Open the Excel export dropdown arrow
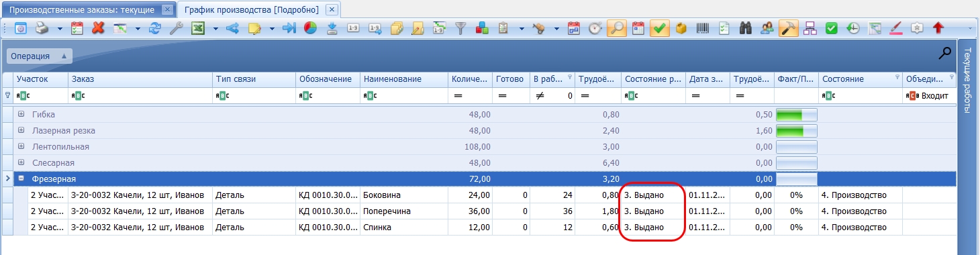This screenshot has width=980, height=255. (215, 29)
